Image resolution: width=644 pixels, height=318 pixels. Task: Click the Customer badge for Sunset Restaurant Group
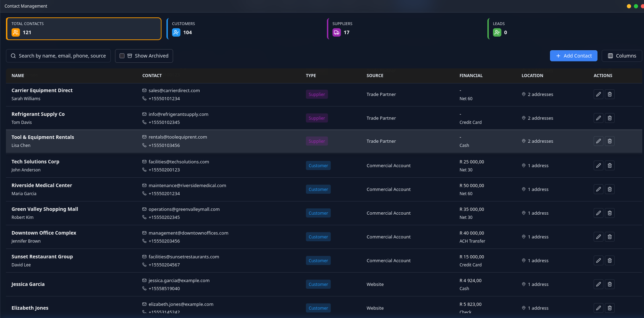318,261
